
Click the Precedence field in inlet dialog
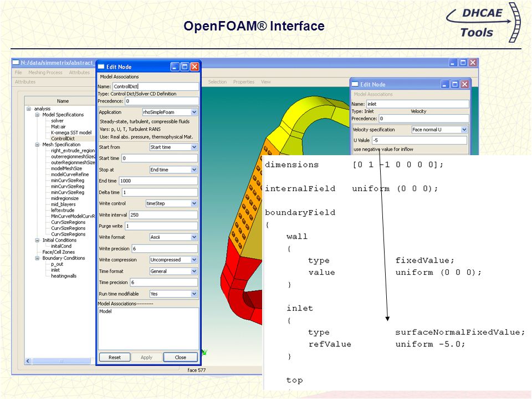[x=424, y=119]
